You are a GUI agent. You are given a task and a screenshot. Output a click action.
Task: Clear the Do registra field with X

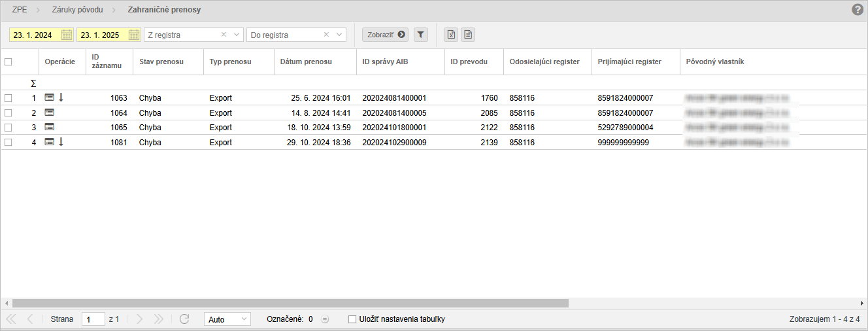coord(326,35)
